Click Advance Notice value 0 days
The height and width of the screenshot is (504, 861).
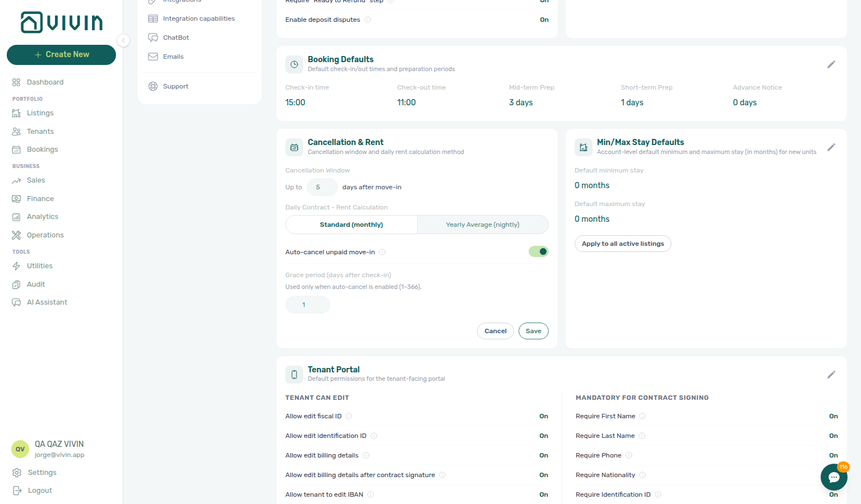[745, 102]
